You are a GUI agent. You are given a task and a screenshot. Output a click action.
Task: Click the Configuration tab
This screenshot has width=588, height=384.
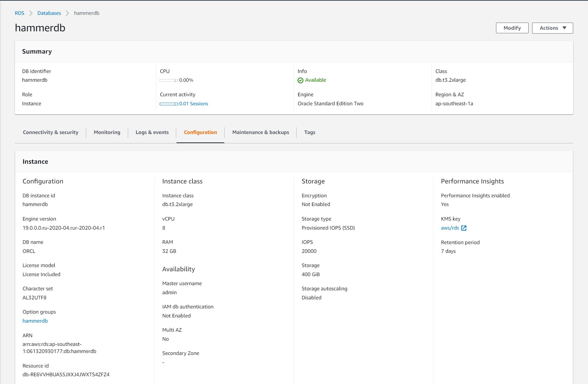[200, 132]
